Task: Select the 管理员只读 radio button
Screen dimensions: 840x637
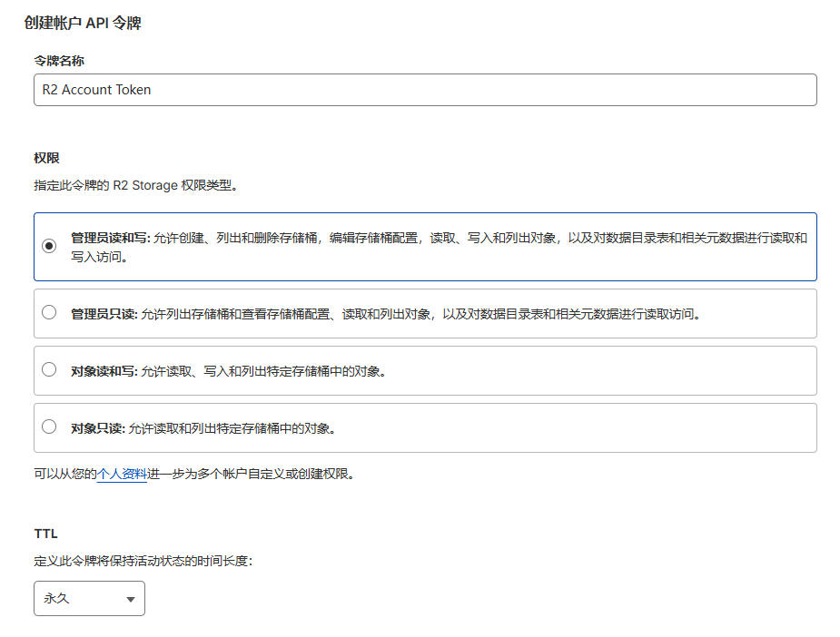Action: point(49,312)
